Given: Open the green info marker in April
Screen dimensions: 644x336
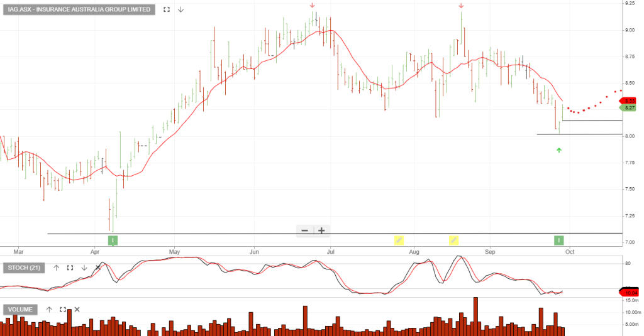Looking at the screenshot, I should (x=113, y=240).
